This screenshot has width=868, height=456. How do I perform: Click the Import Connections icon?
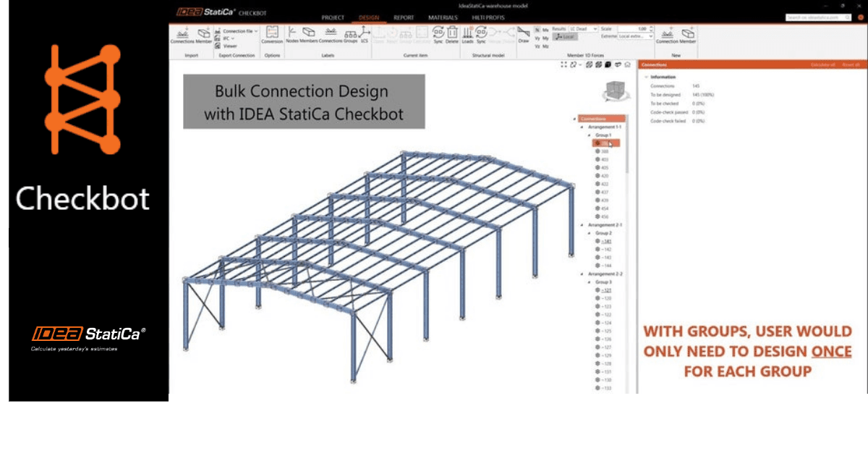[182, 33]
